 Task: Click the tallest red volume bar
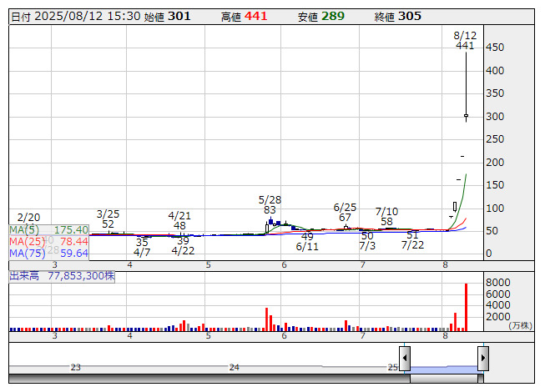click(466, 307)
